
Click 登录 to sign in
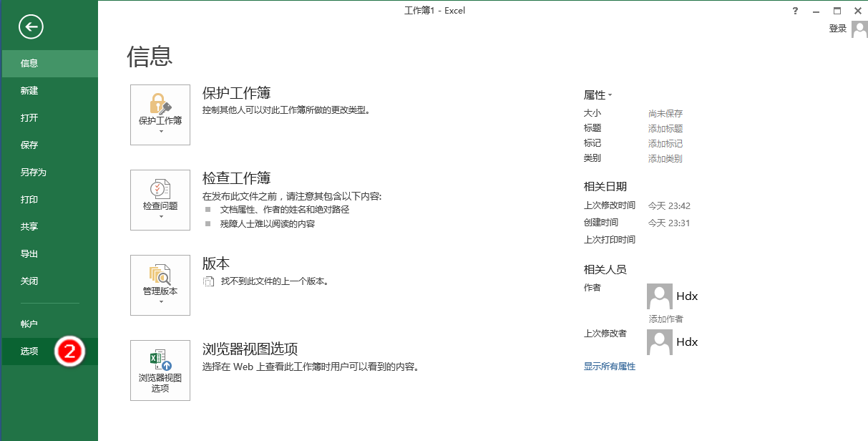pyautogui.click(x=838, y=29)
